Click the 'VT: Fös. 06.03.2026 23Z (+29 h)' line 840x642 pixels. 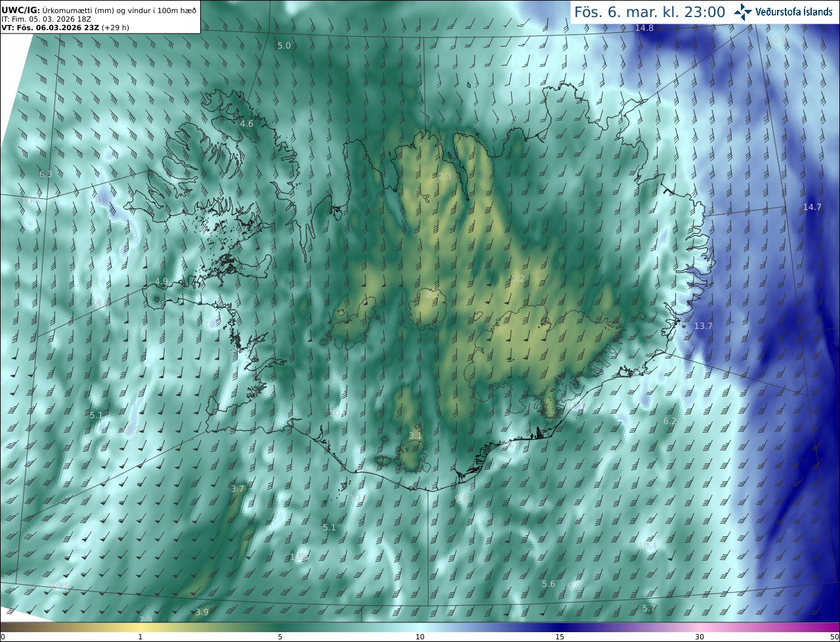point(66,28)
